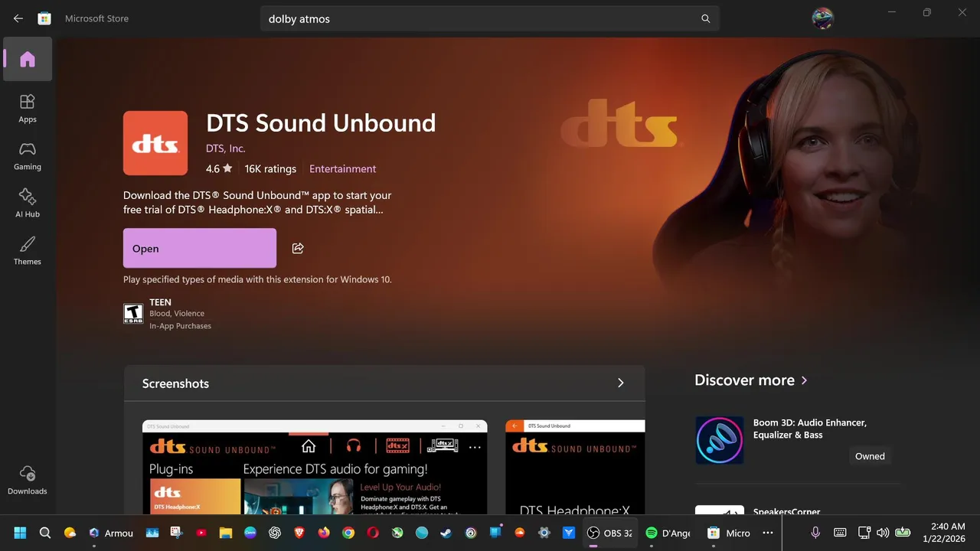Switch to Microsoft Store taskbar item
The width and height of the screenshot is (980, 551).
coord(729,533)
